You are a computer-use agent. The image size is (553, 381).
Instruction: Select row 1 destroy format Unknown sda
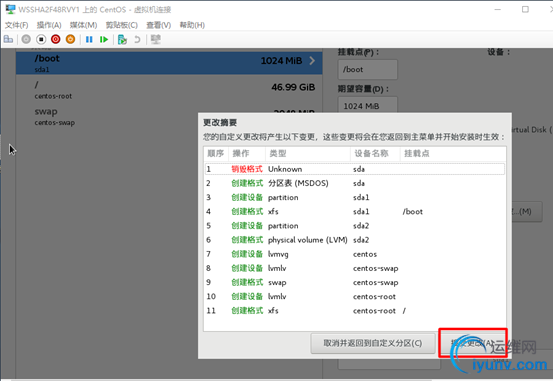point(355,169)
